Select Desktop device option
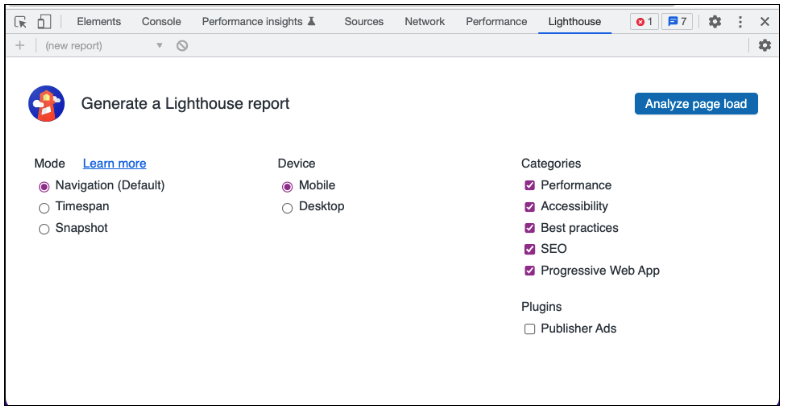This screenshot has width=785, height=410. click(287, 208)
